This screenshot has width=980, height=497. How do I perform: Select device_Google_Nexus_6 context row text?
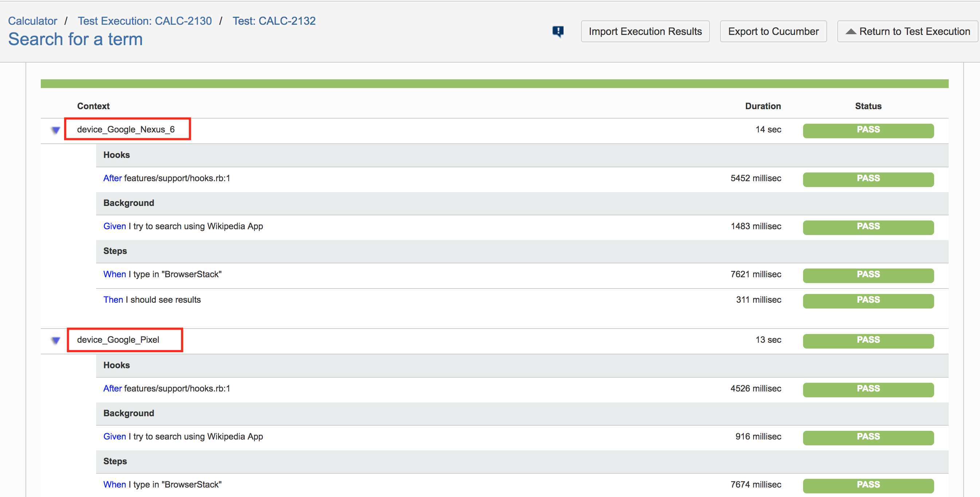click(x=126, y=129)
